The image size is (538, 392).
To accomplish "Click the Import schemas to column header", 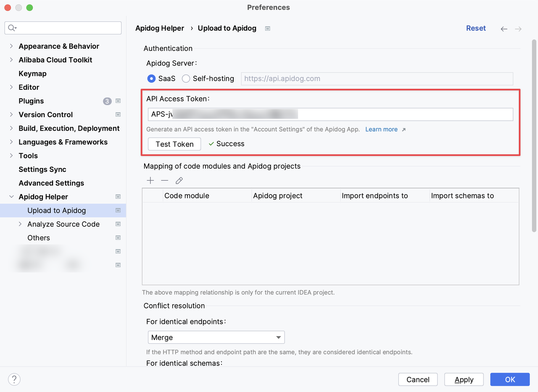I will (x=475, y=196).
